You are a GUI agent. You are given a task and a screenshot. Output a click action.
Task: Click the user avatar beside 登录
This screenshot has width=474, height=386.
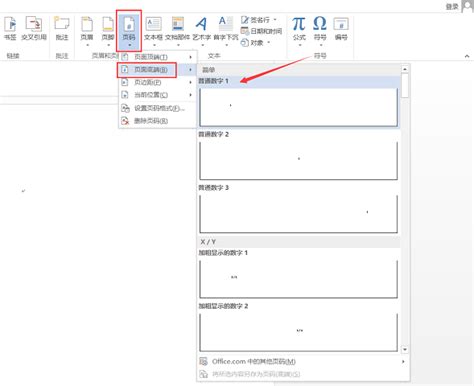pos(468,6)
